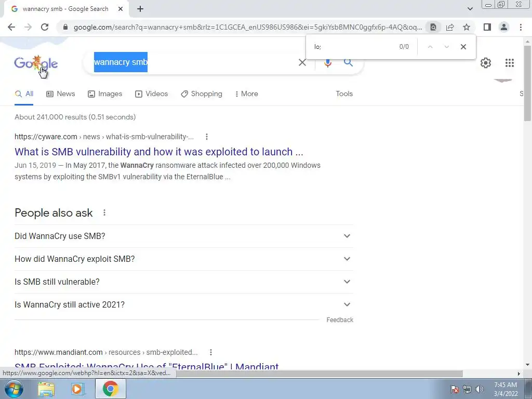Switch to the Images tab

click(105, 94)
